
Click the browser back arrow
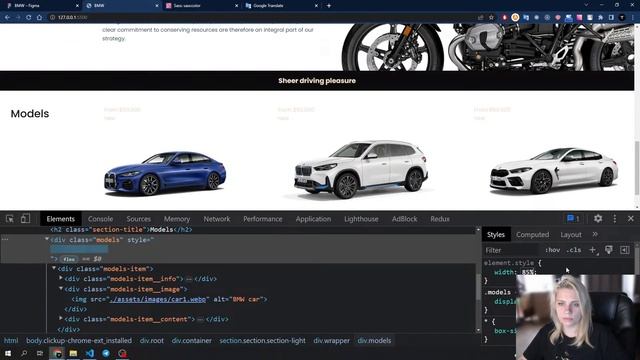7,18
